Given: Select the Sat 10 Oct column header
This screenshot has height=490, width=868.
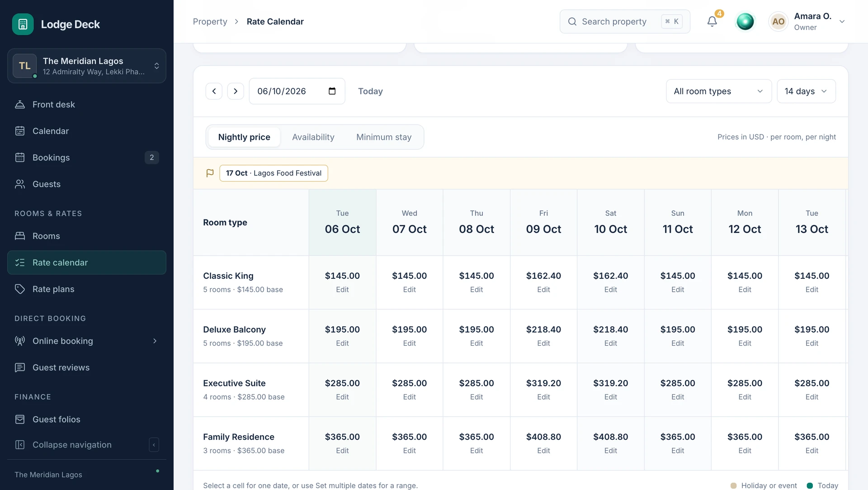Looking at the screenshot, I should pyautogui.click(x=610, y=223).
